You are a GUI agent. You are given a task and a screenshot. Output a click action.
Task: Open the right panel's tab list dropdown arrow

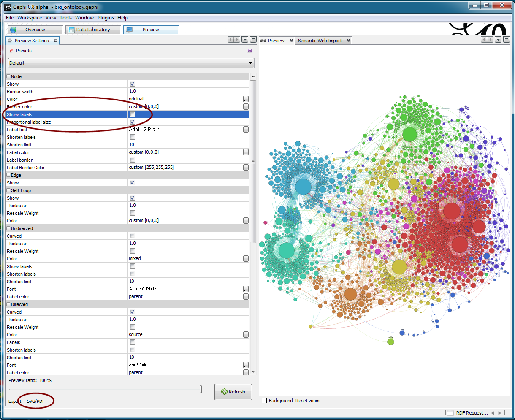[x=498, y=40]
